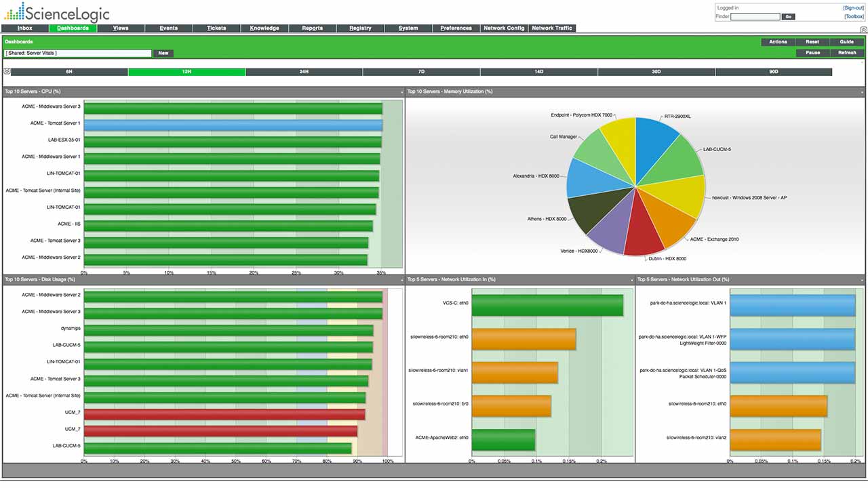Click the blue ACME - Tomcat Server 1 CPU bar
The width and height of the screenshot is (868, 488).
[x=233, y=125]
